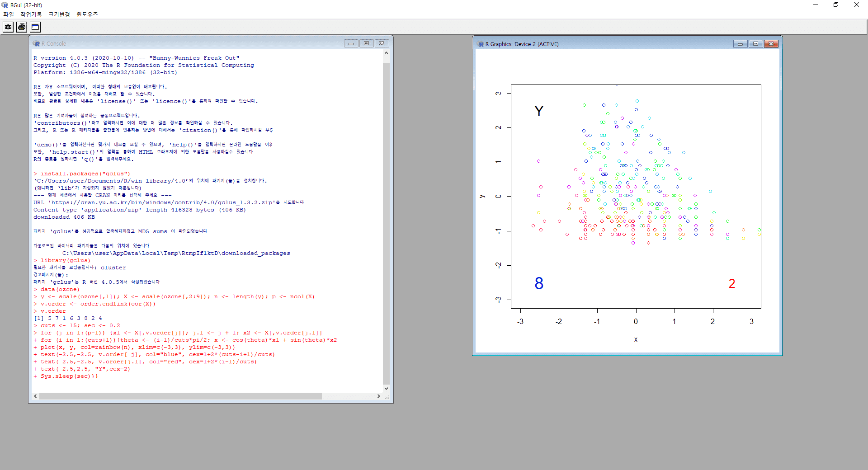Viewport: 868px width, 470px height.
Task: Click the R logo in R Console title bar
Action: [x=36, y=43]
